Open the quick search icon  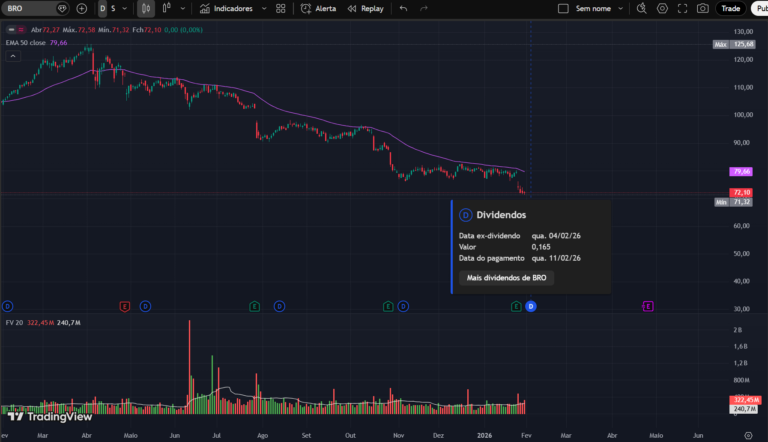click(x=642, y=8)
